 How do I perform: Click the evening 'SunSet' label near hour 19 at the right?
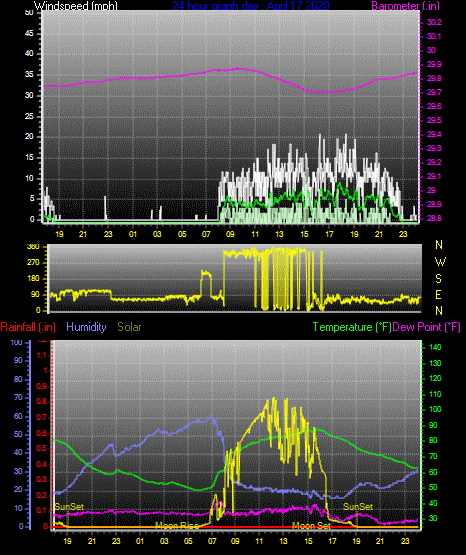click(x=358, y=507)
